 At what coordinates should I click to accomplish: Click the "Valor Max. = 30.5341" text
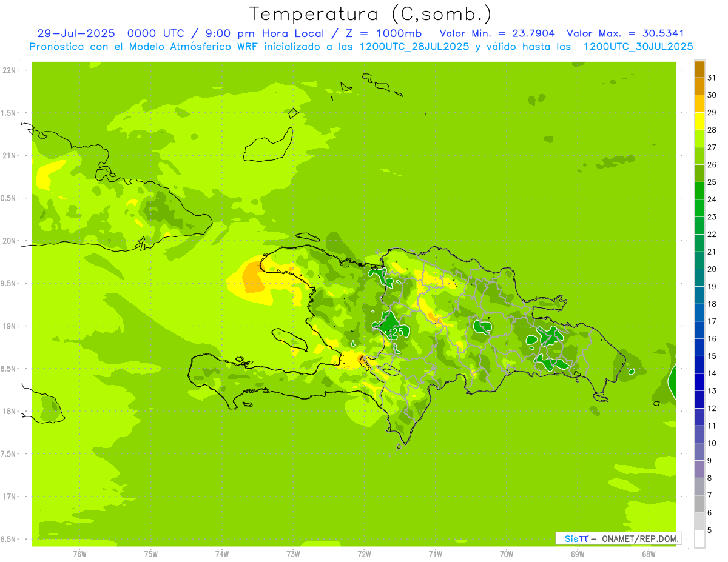pos(625,33)
